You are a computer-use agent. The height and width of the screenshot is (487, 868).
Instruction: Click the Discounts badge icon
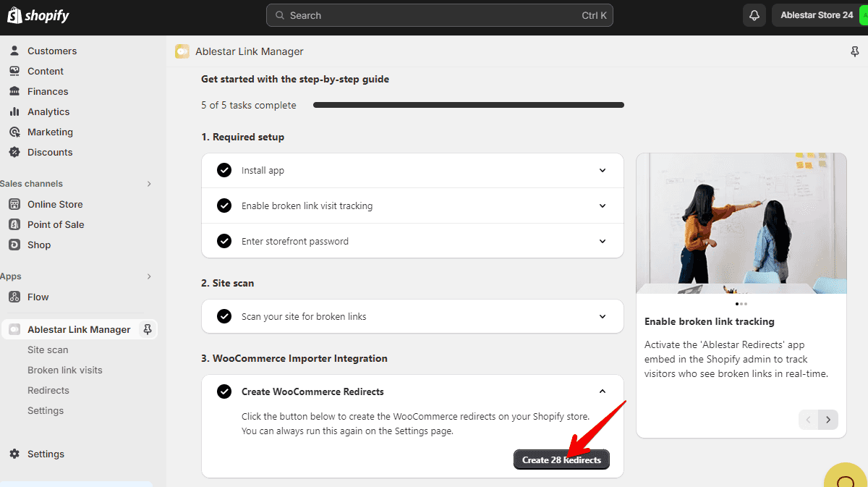(14, 152)
